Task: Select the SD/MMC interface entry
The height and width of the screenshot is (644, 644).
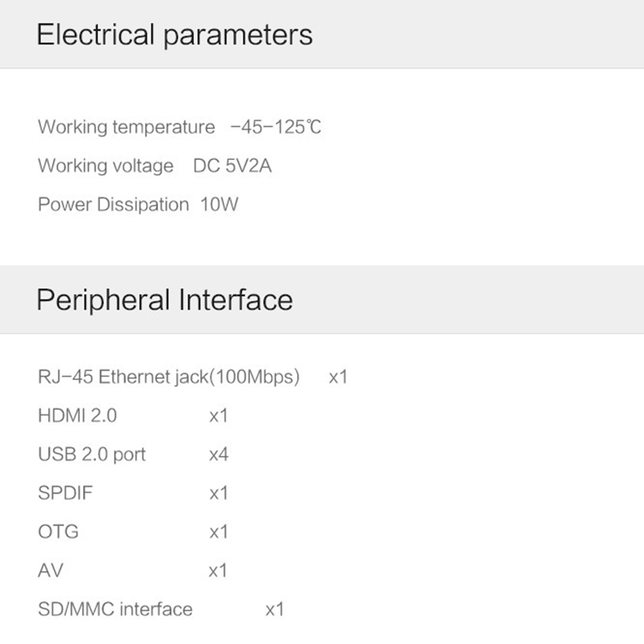Action: 115,609
